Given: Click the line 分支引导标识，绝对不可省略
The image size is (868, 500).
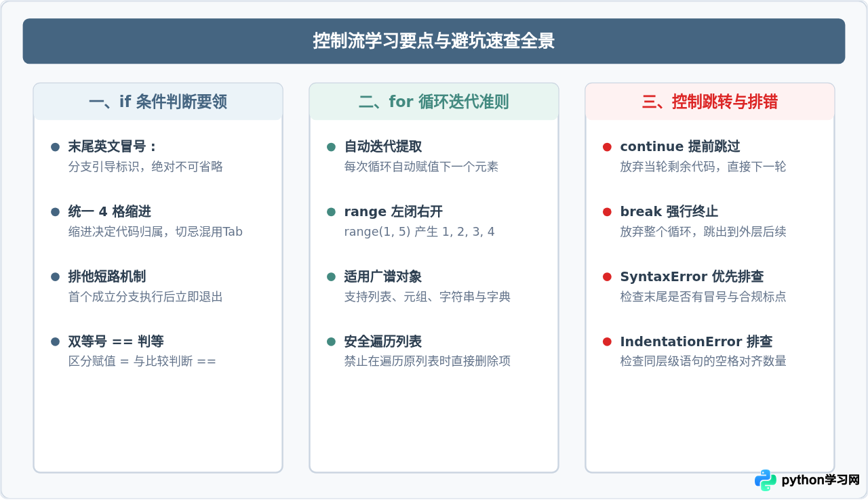Looking at the screenshot, I should 146,166.
